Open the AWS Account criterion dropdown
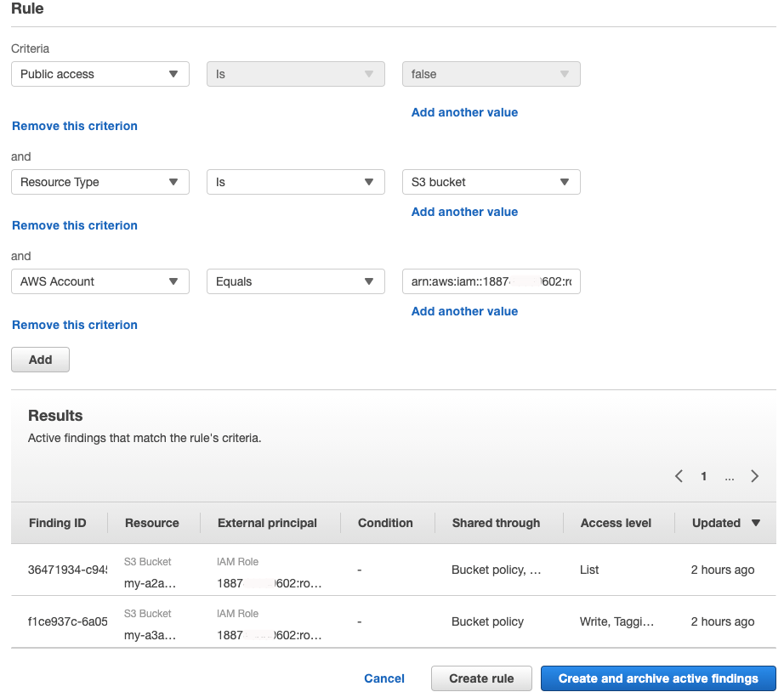Screen dimensions: 784x692 pos(99,281)
